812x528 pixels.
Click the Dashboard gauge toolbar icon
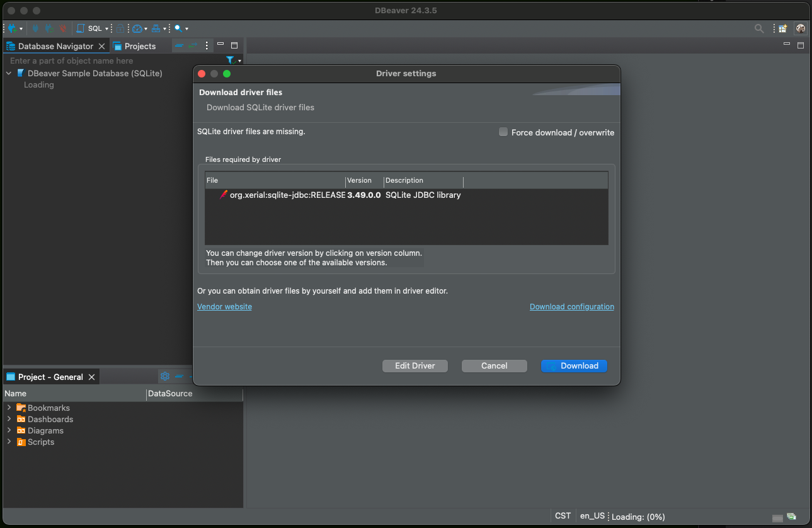[137, 28]
